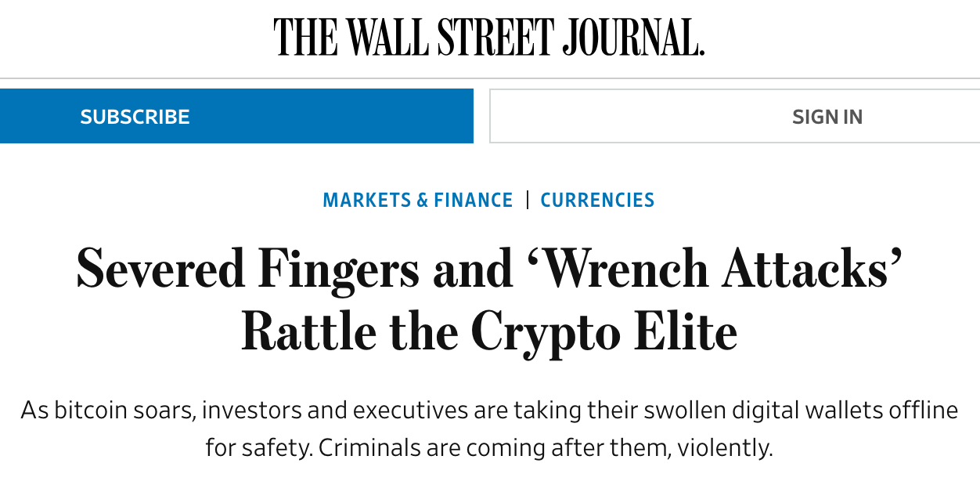This screenshot has width=980, height=492.
Task: Click the word 'MARKETS' in the breadcrumb
Action: coord(366,200)
